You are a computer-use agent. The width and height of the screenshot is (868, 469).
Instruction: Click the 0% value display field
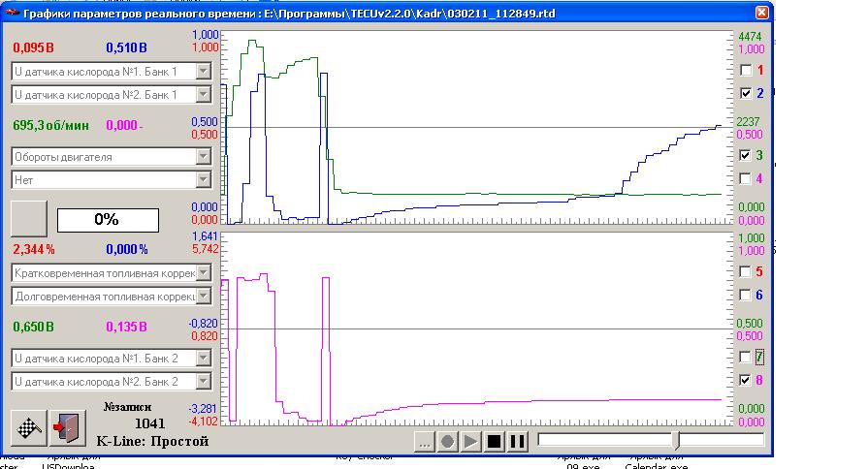pos(107,220)
